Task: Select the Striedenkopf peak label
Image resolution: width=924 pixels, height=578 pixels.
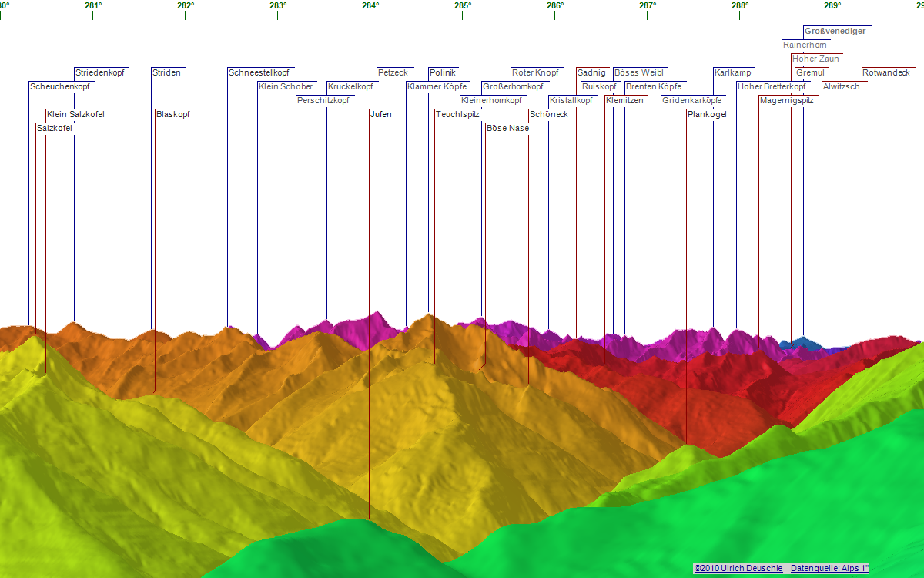Action: (x=100, y=73)
